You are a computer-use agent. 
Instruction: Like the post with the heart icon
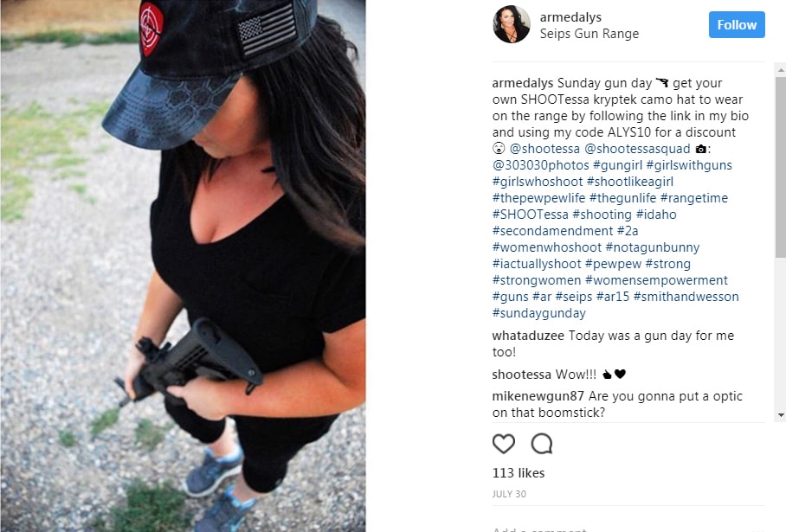click(x=503, y=444)
